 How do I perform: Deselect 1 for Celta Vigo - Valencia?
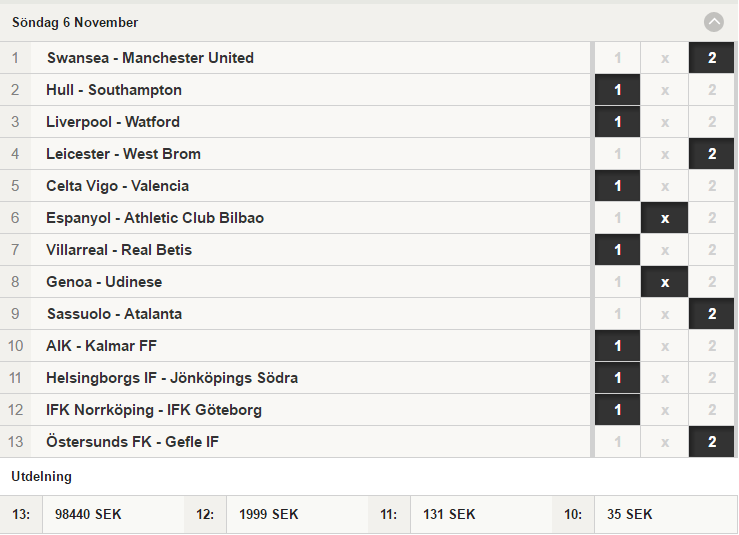pos(617,186)
